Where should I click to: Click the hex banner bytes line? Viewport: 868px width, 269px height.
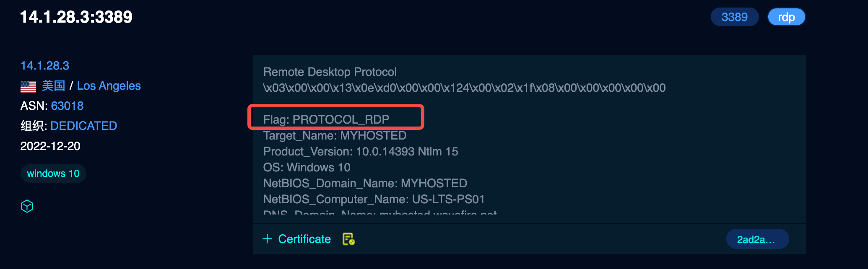464,88
